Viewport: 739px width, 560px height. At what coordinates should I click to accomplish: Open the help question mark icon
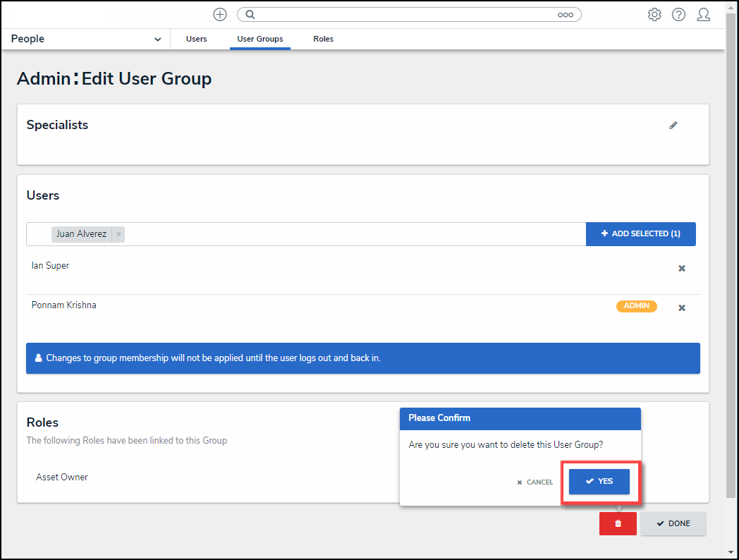678,14
